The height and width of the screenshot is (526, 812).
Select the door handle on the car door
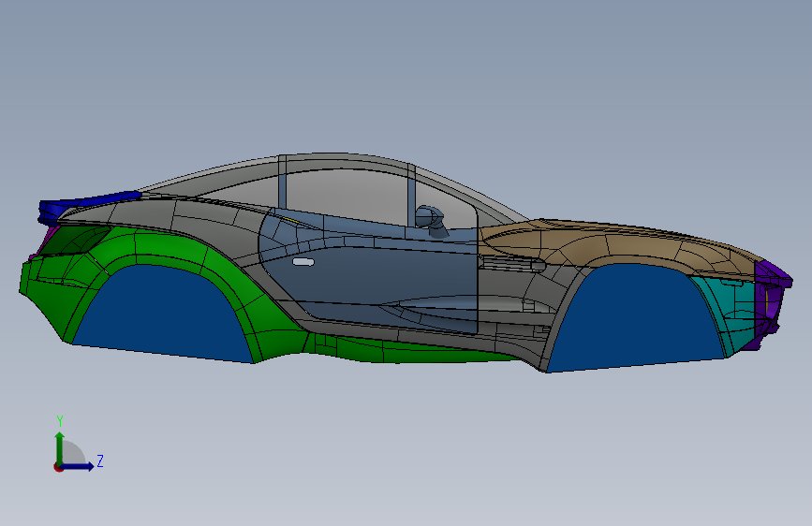pos(303,262)
